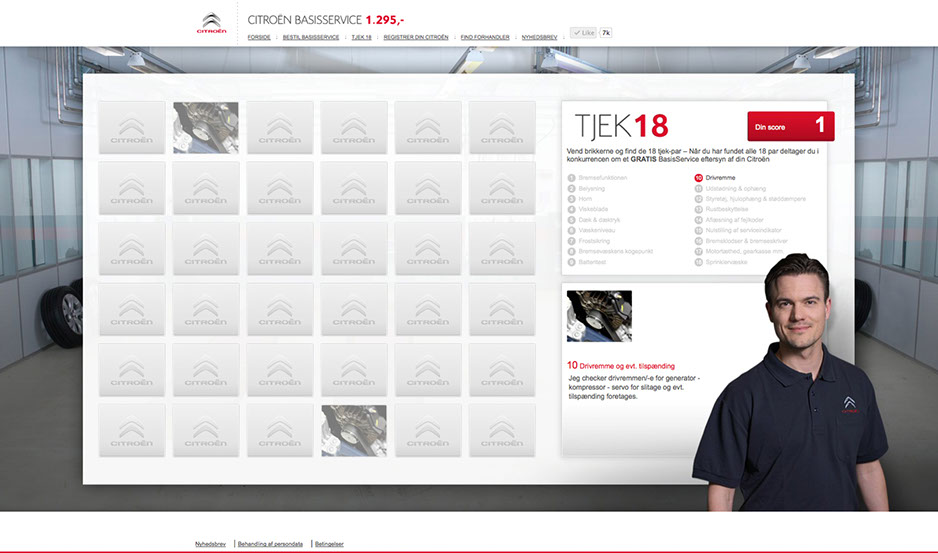Viewport: 938px width, 553px height.
Task: Open the FORSIDE navigation link
Action: pos(259,37)
